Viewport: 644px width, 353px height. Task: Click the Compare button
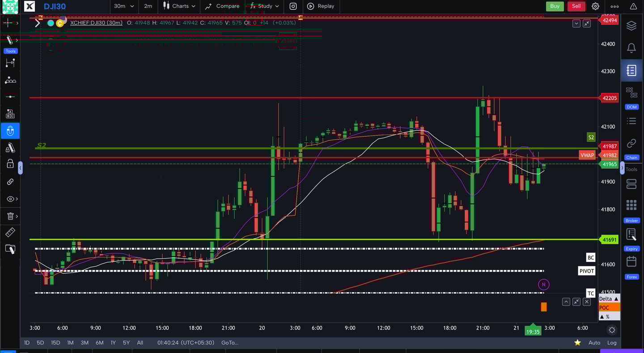click(x=222, y=6)
